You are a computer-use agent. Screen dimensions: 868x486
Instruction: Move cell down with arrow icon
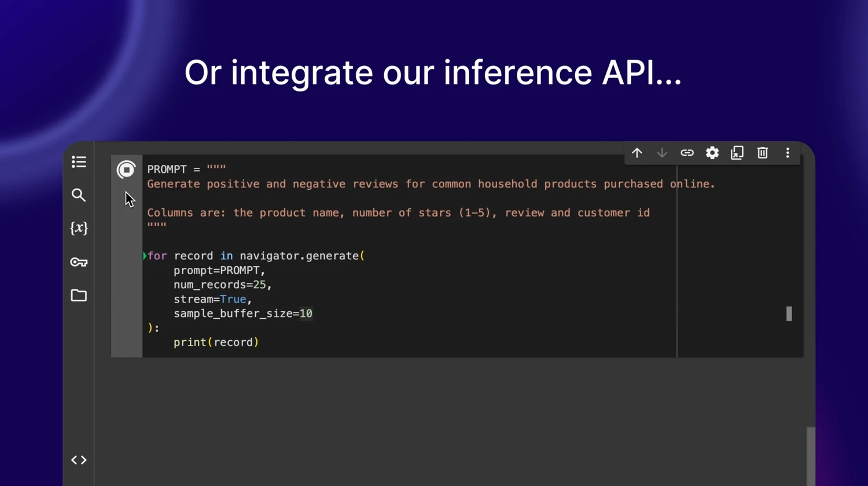pos(662,153)
